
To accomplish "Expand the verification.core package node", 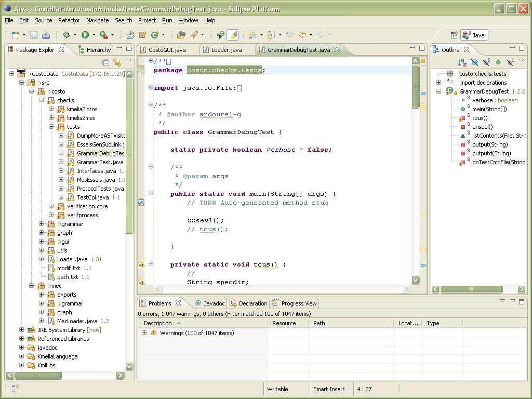I will pyautogui.click(x=51, y=206).
